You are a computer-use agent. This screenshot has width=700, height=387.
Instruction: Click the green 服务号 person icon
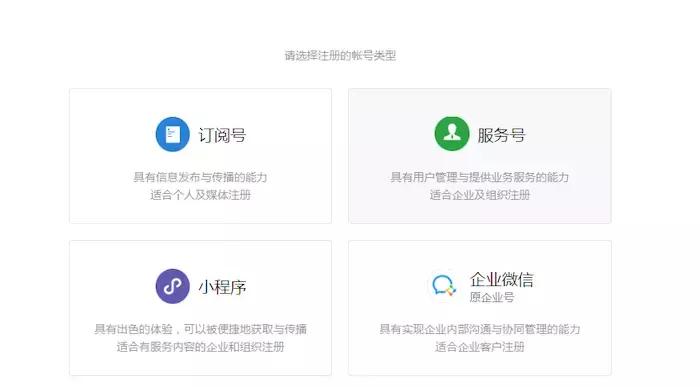click(x=452, y=134)
